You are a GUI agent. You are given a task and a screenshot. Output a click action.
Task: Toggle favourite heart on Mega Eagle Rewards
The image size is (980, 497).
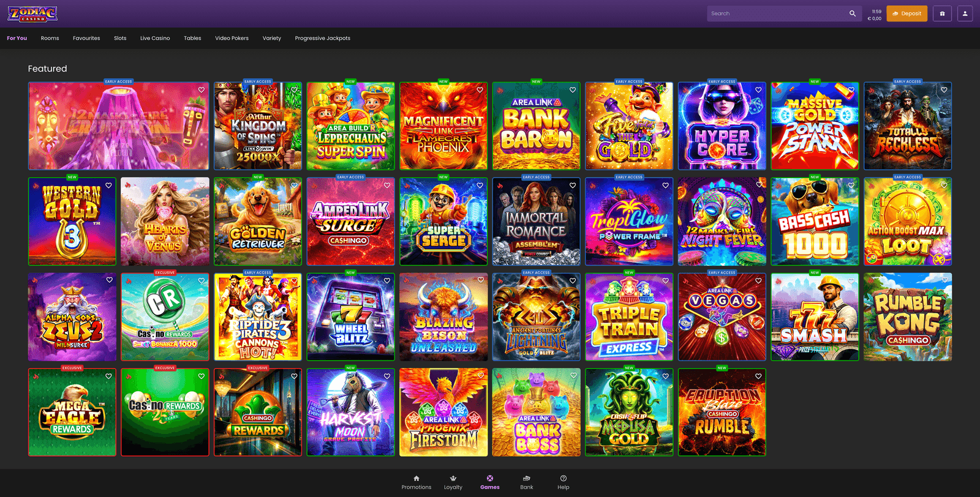point(108,376)
